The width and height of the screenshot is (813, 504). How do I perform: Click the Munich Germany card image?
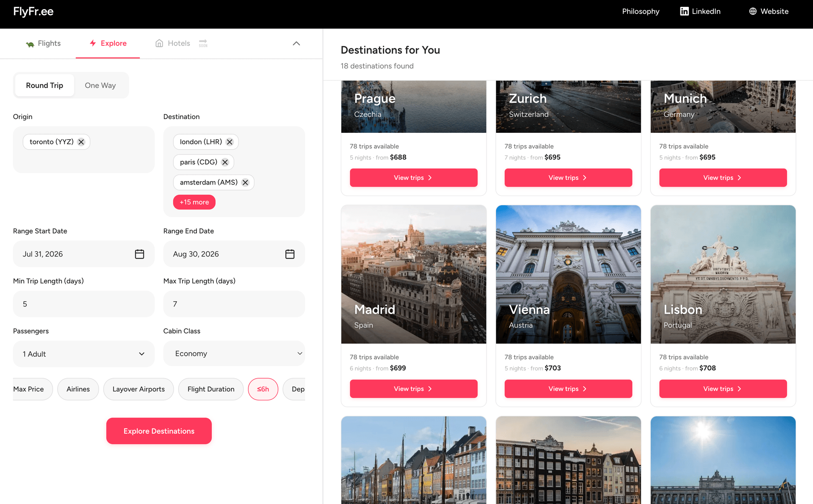(x=723, y=107)
